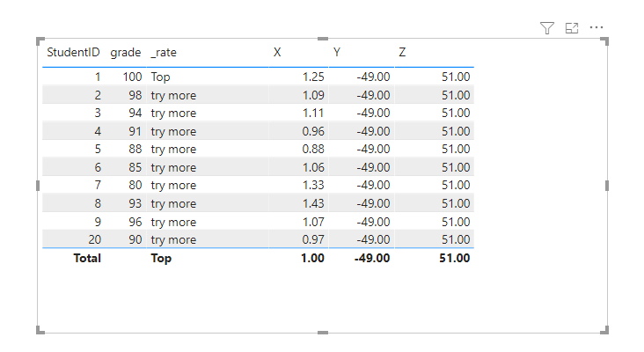
Task: Select the Top rate cell for student 1
Action: tap(160, 77)
